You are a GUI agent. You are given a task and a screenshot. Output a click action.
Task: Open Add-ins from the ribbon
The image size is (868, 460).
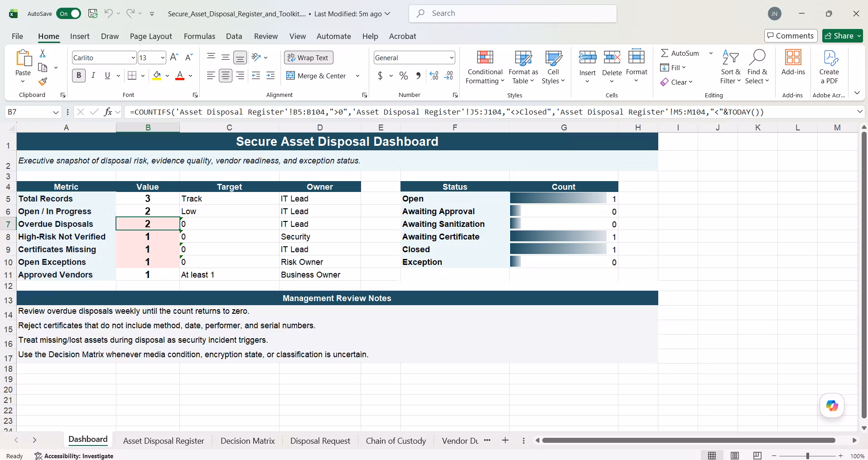793,62
